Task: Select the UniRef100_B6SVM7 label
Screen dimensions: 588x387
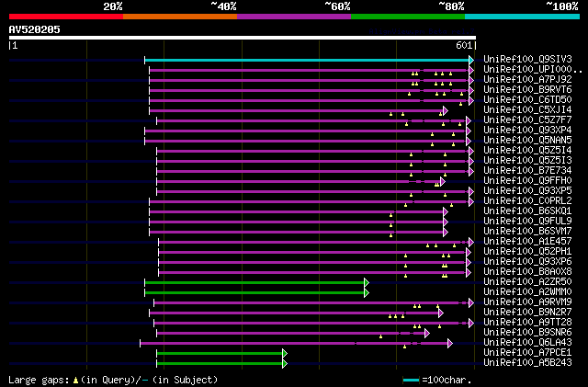Action: pyautogui.click(x=527, y=232)
